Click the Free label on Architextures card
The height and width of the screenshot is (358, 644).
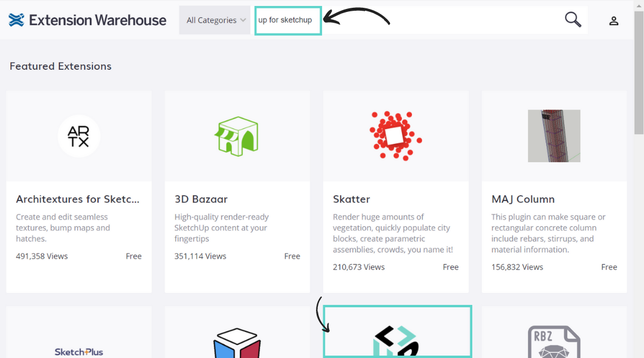(134, 256)
